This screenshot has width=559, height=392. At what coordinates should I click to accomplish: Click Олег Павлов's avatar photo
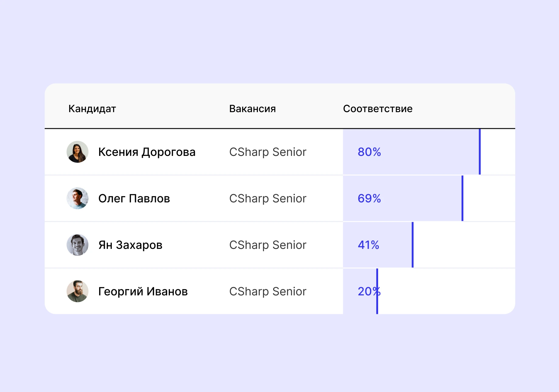(x=78, y=198)
